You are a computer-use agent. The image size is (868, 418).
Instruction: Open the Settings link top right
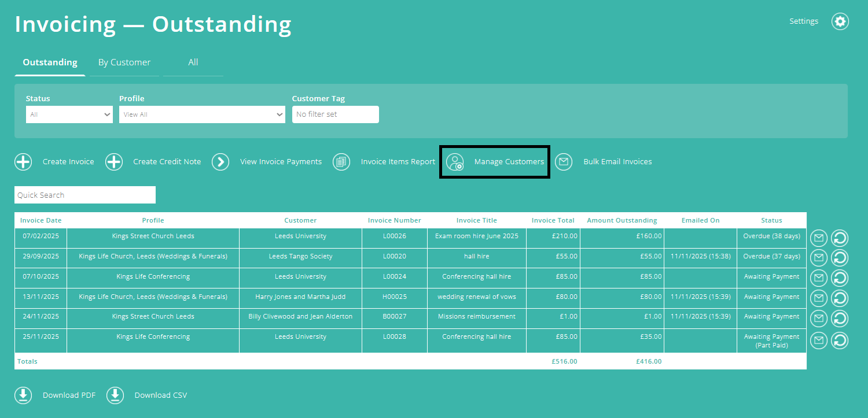coord(804,21)
